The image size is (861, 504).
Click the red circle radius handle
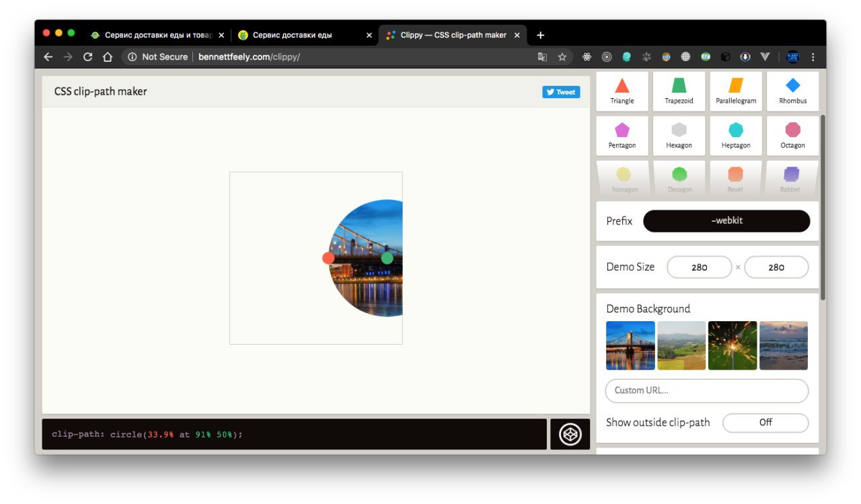pos(328,258)
